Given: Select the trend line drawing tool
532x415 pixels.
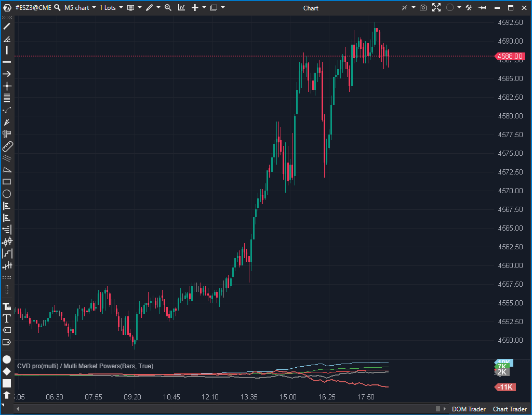Looking at the screenshot, I should (x=7, y=26).
